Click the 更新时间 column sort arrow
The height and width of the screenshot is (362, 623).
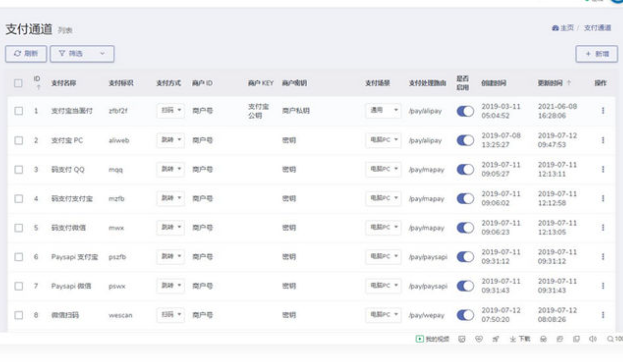[569, 83]
